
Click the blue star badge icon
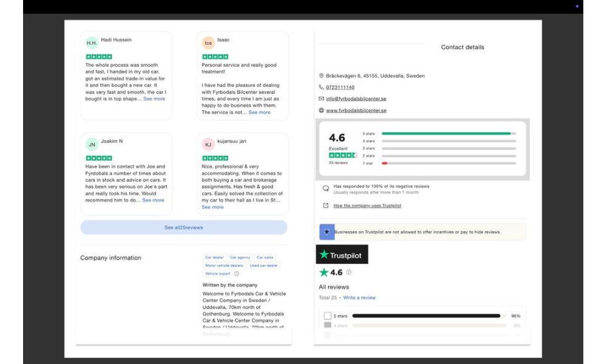point(327,232)
